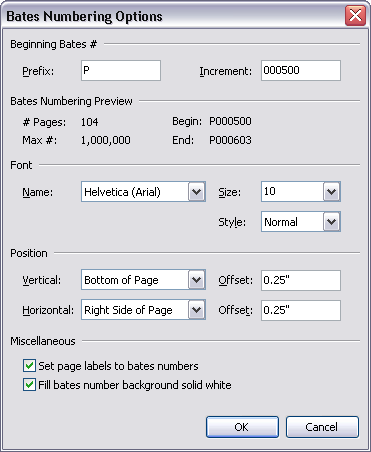The width and height of the screenshot is (371, 452).
Task: Expand the font Size dropdown arrow
Action: (331, 192)
